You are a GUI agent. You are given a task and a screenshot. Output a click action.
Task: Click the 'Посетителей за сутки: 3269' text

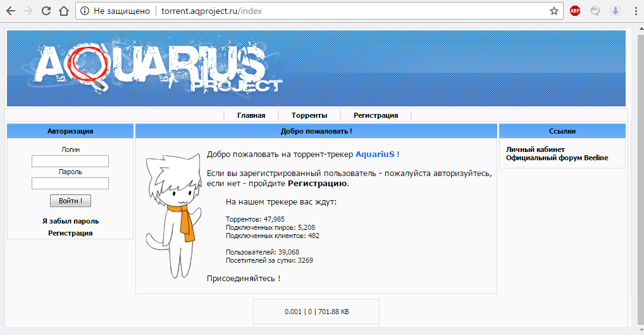tap(269, 261)
